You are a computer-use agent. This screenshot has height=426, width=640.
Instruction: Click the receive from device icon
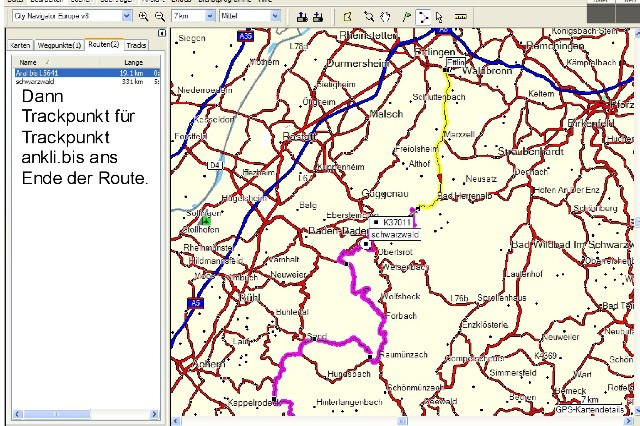[x=317, y=17]
